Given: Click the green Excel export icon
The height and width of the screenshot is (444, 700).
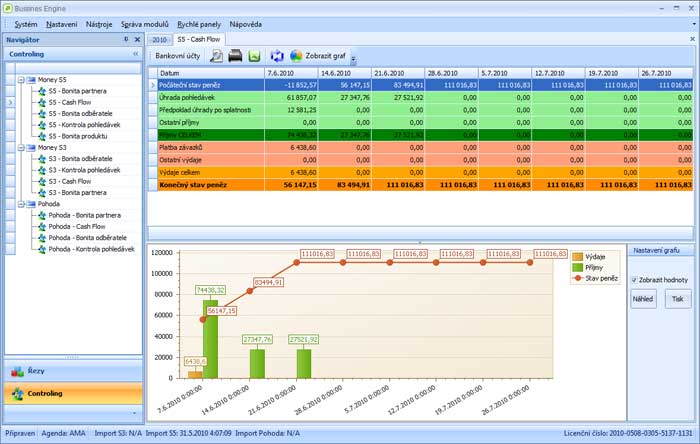Looking at the screenshot, I should pyautogui.click(x=254, y=55).
